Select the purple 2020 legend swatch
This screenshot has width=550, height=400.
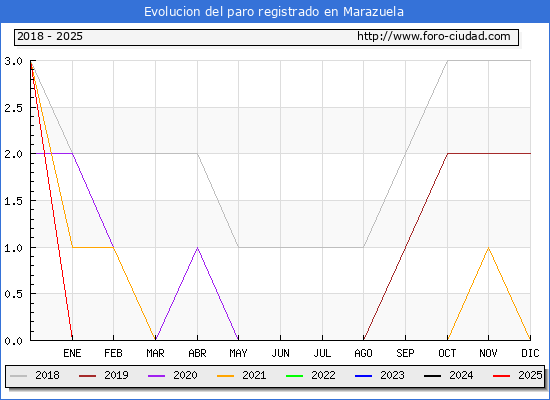(156, 376)
